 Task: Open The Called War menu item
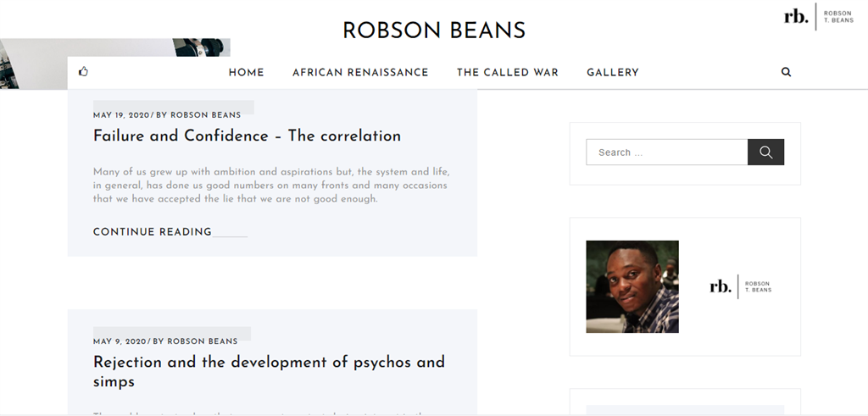click(508, 73)
